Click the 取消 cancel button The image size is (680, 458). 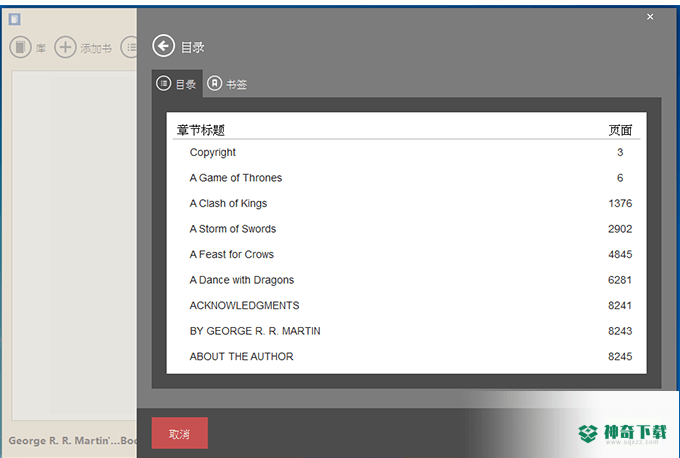(x=180, y=433)
